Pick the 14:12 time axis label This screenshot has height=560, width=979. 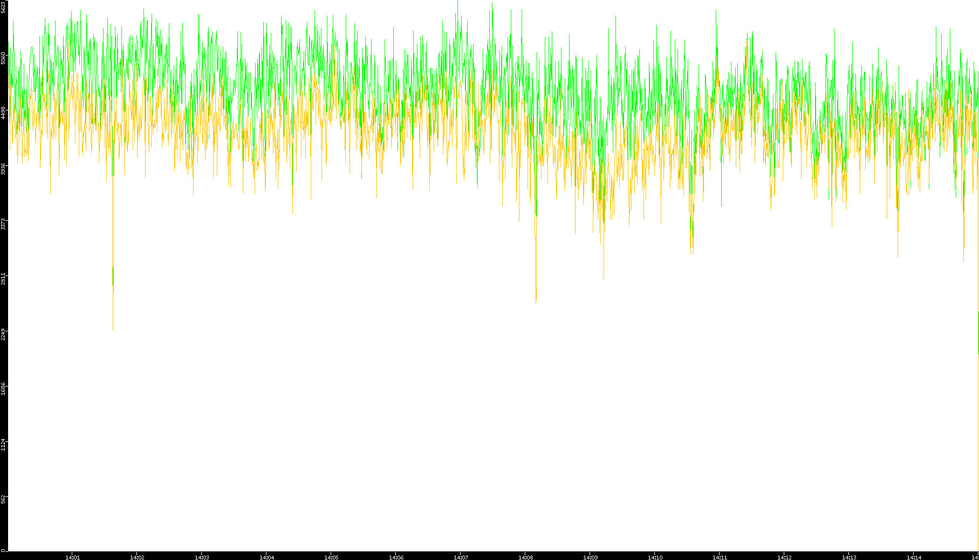click(784, 557)
